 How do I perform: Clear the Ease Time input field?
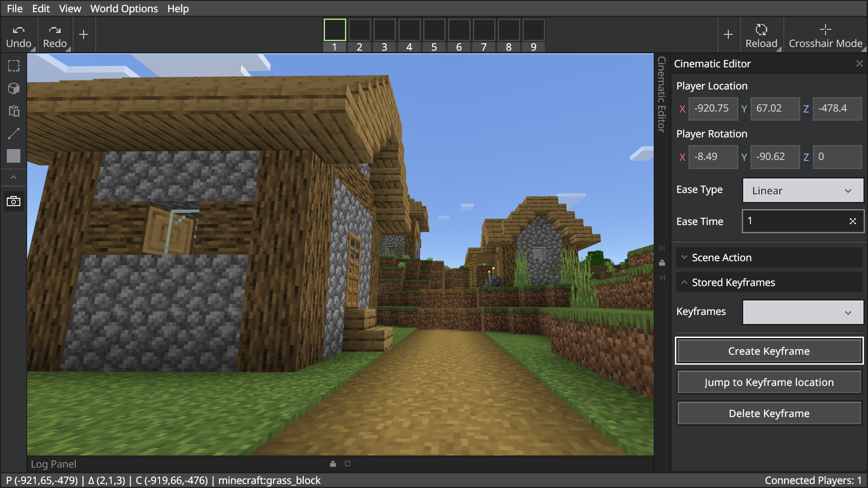point(854,221)
